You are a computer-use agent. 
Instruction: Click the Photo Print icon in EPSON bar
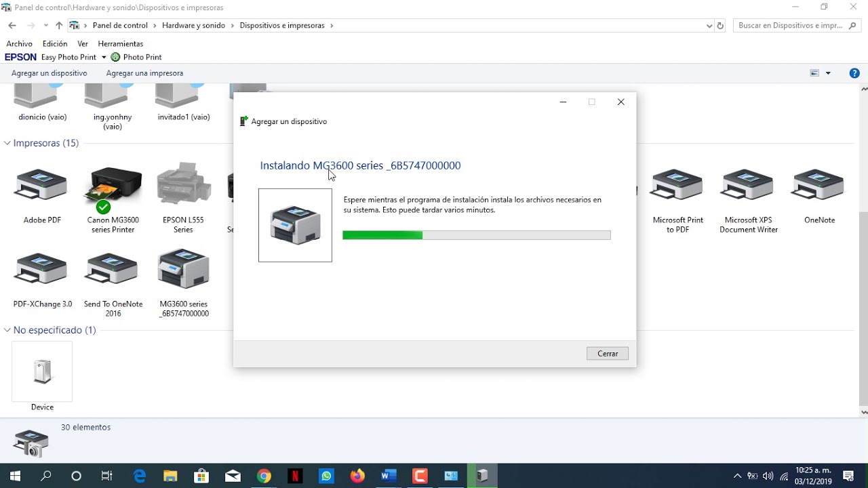(x=115, y=58)
